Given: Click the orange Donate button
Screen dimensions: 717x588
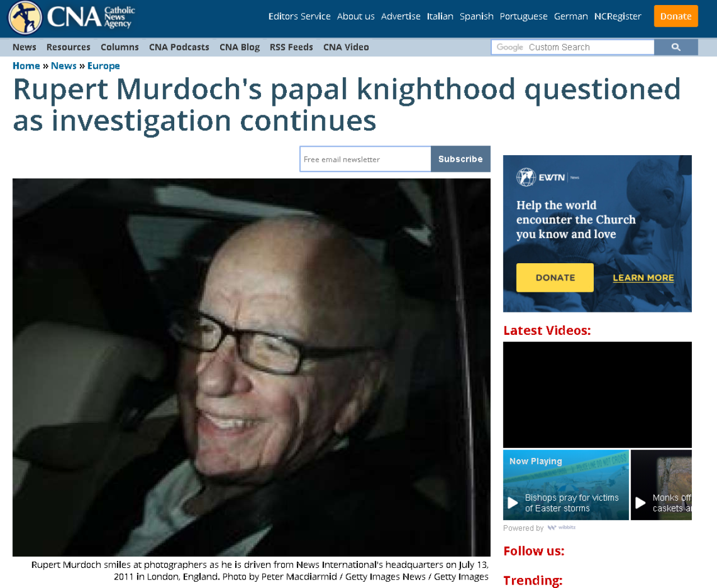Looking at the screenshot, I should (x=676, y=16).
